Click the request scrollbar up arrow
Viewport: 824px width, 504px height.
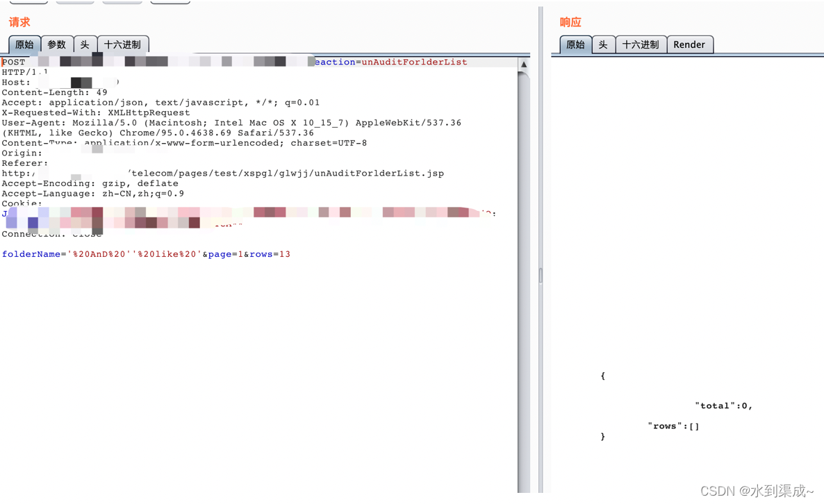(x=523, y=64)
